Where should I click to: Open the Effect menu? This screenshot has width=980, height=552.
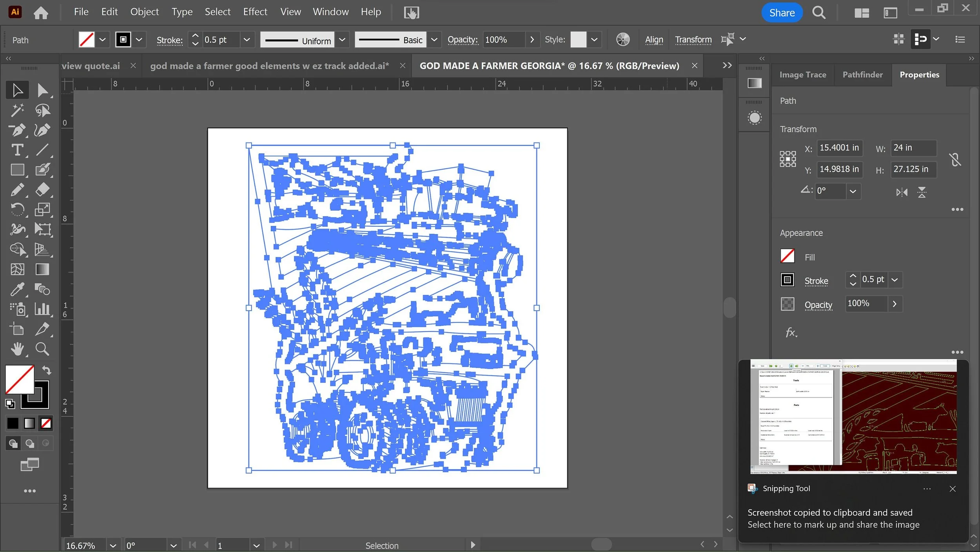click(x=255, y=12)
